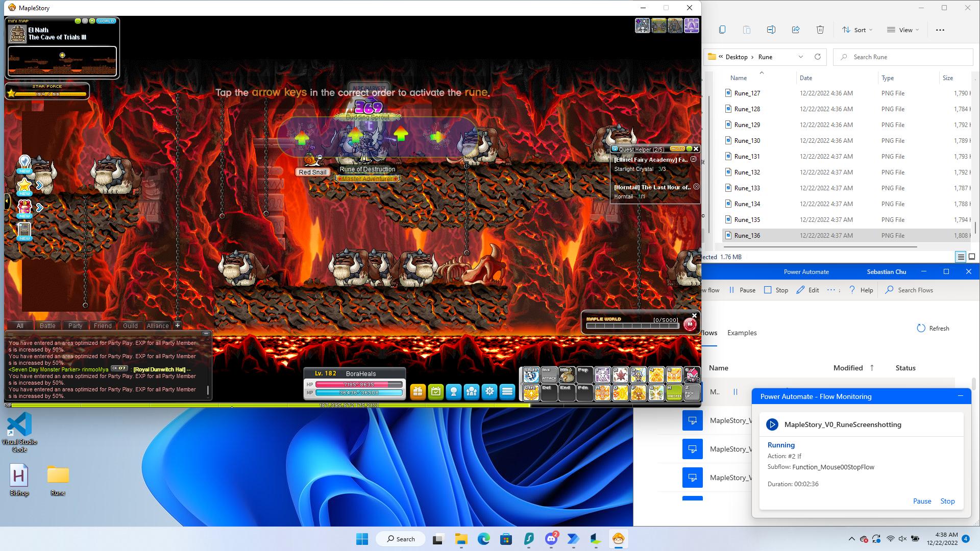This screenshot has width=980, height=551.
Task: Open the hamburger main menu icon
Action: (x=507, y=391)
